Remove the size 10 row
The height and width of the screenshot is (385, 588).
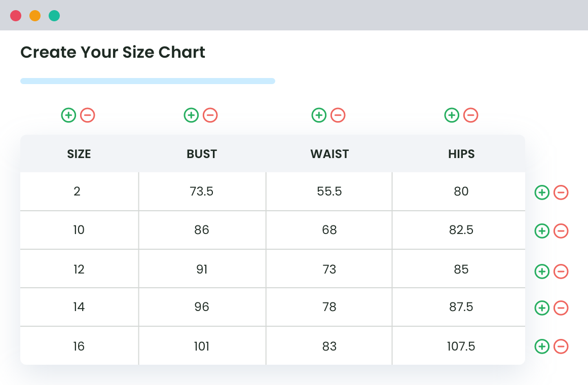pos(561,231)
